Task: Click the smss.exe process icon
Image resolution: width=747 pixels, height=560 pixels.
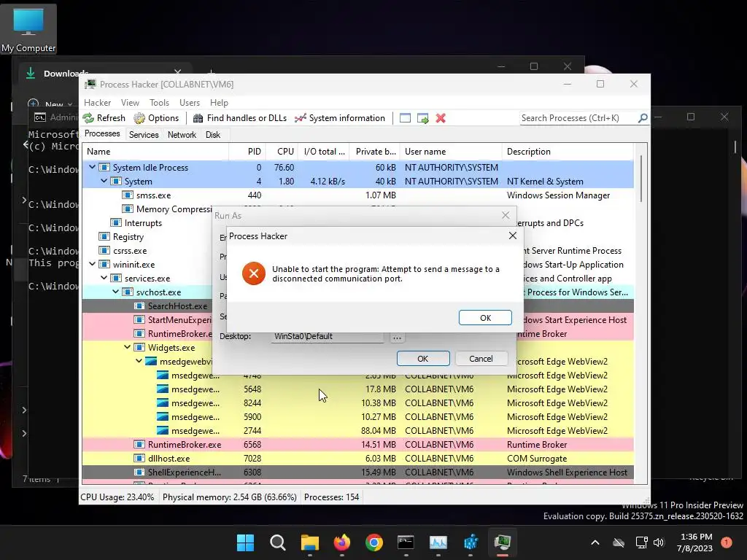Action: [x=127, y=195]
